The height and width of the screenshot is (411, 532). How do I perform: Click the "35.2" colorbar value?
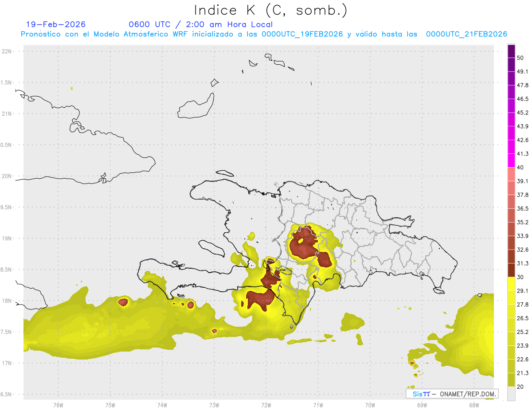[x=523, y=222]
